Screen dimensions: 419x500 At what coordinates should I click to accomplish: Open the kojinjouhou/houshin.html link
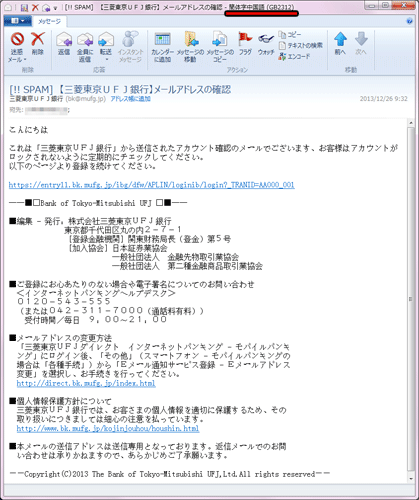coord(108,428)
